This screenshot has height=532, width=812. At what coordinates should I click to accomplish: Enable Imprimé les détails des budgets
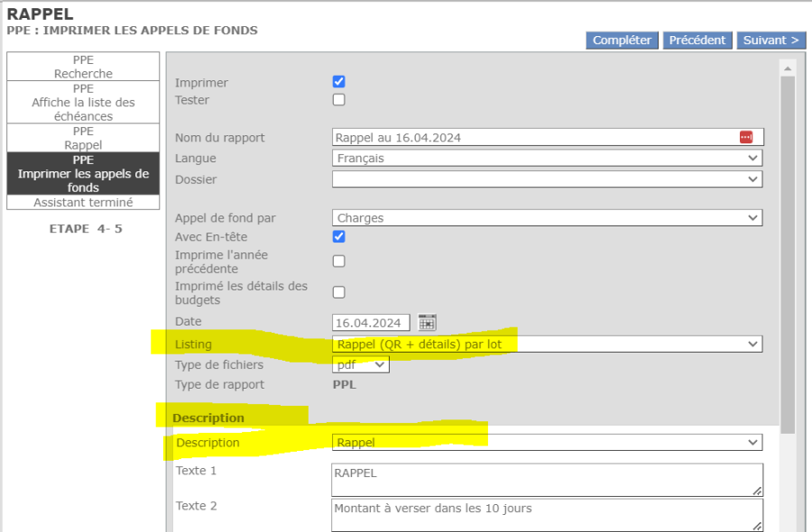[x=339, y=292]
